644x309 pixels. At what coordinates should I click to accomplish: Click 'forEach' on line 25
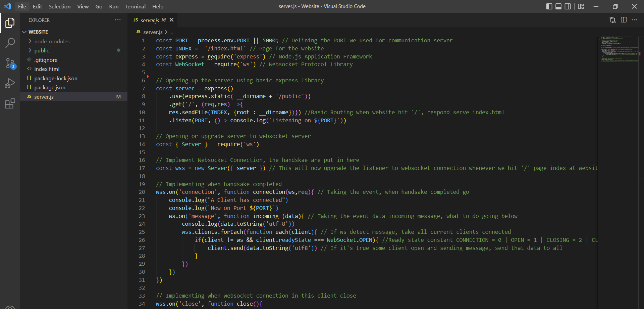[232, 232]
